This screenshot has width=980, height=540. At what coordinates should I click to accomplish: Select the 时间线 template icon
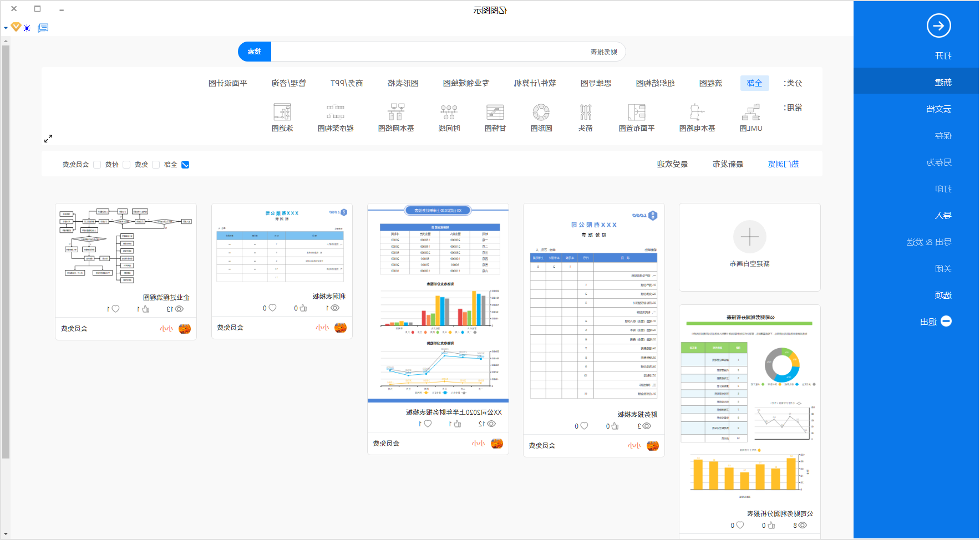(449, 113)
